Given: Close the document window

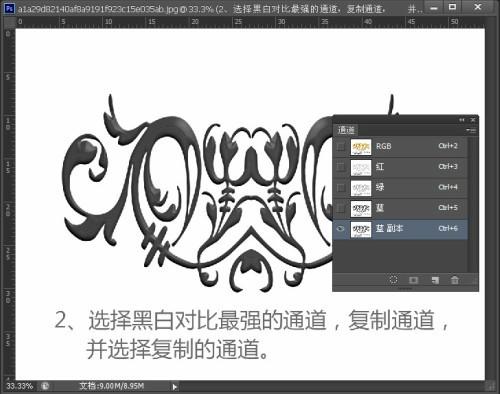Looking at the screenshot, I should pos(478,7).
